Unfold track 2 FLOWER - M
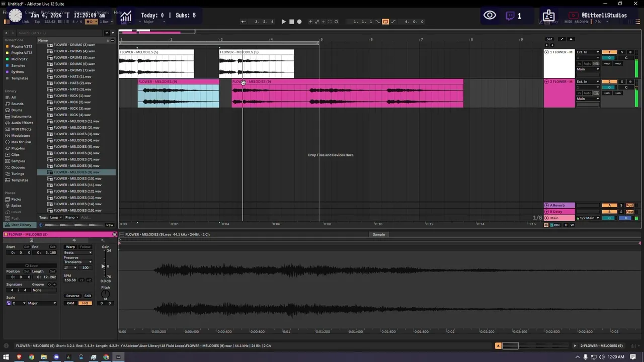The width and height of the screenshot is (644, 362). tap(547, 81)
